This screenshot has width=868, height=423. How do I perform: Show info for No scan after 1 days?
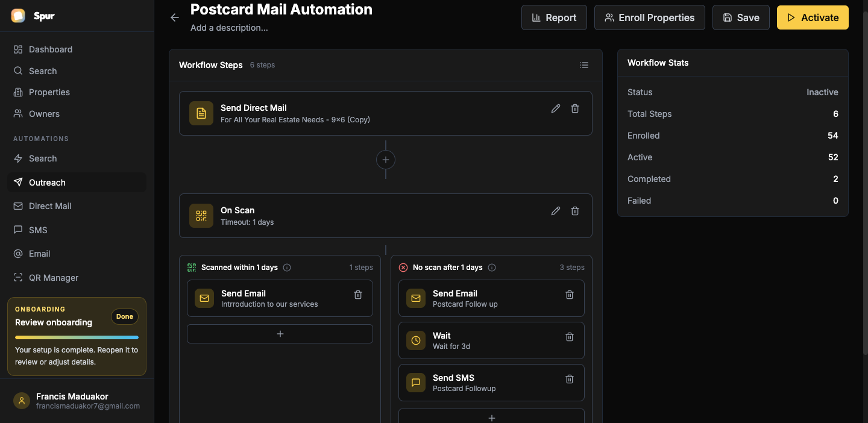(492, 268)
